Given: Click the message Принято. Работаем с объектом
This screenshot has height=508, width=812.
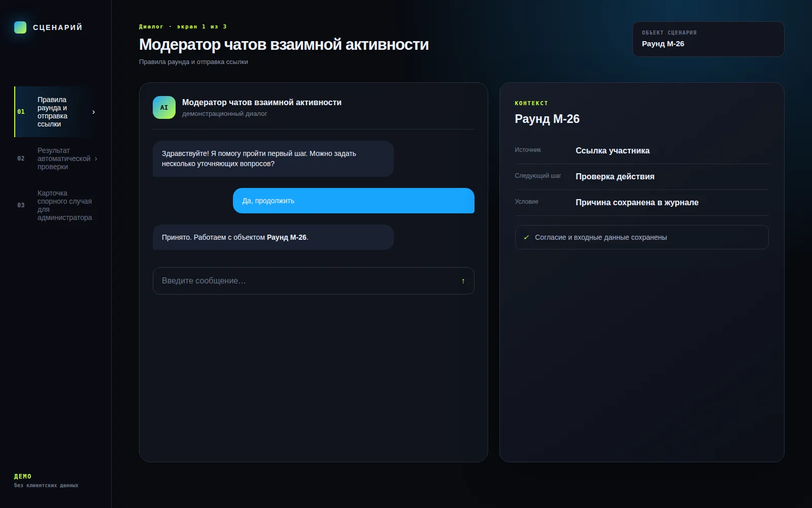Looking at the screenshot, I should [273, 237].
